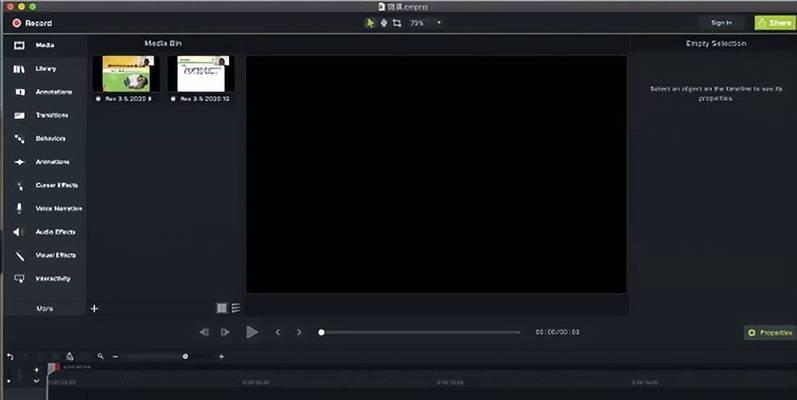797x400 pixels.
Task: Click the timeline playhead marker
Action: [52, 368]
